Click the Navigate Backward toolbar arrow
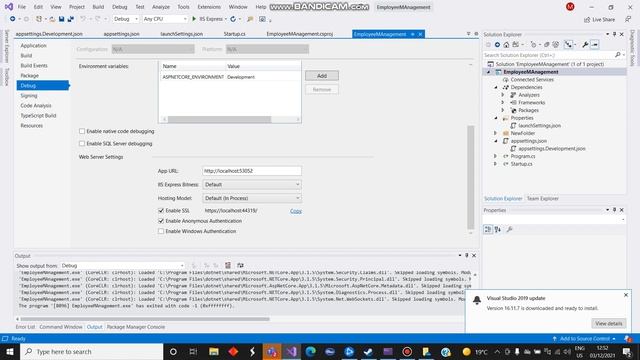 [x=12, y=19]
